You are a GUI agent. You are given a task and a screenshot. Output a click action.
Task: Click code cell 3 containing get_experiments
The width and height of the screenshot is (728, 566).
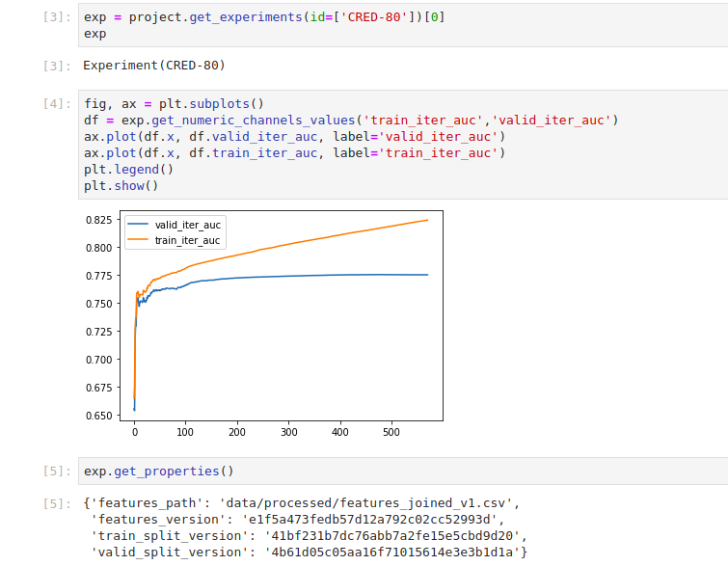click(403, 25)
